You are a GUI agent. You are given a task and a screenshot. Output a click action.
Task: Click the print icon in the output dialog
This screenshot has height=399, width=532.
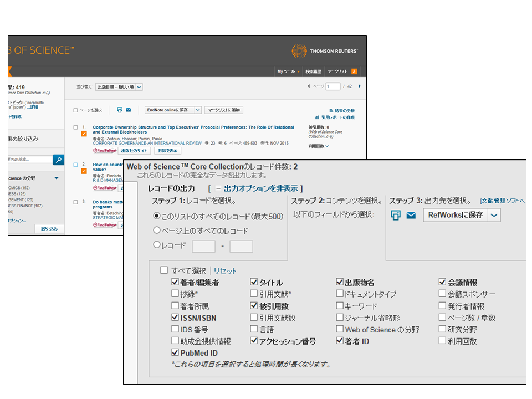[396, 215]
